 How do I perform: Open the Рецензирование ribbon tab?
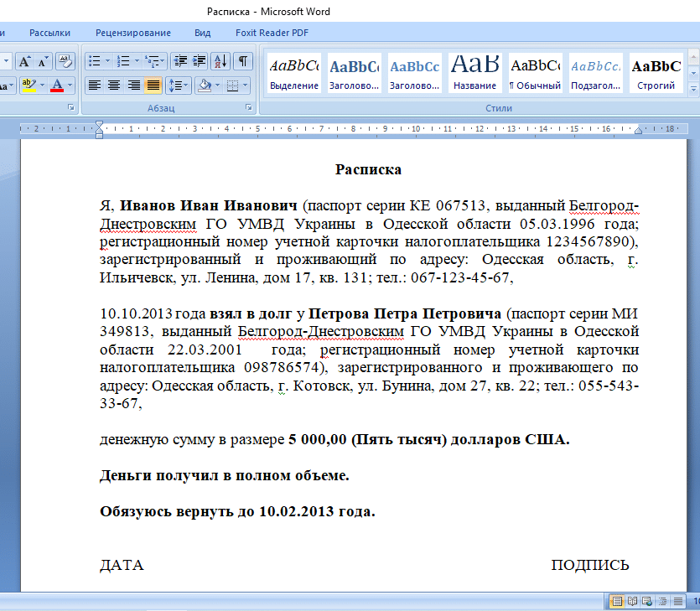tap(134, 33)
